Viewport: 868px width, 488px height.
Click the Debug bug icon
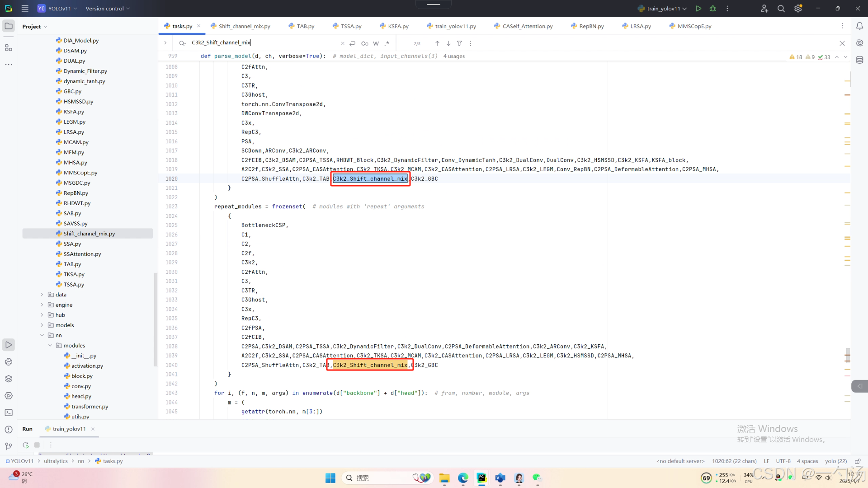coord(713,9)
